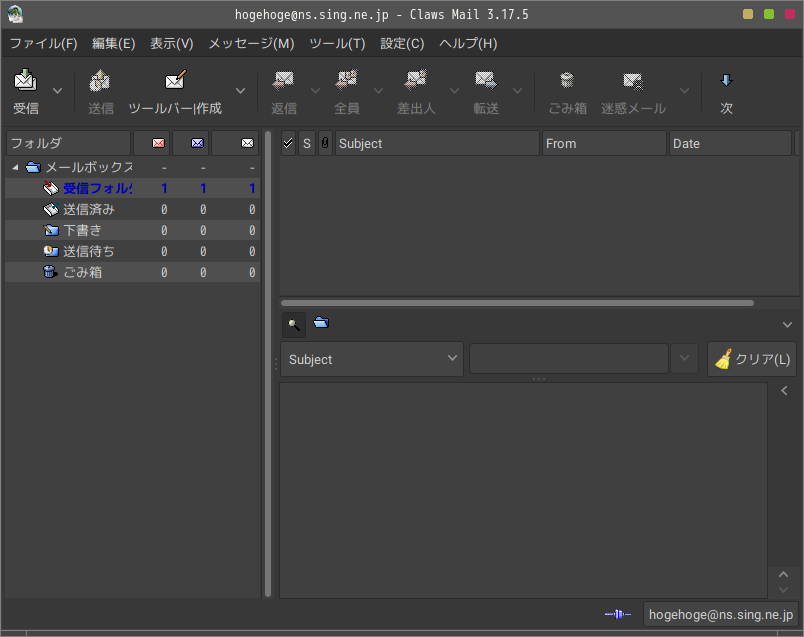Click the blue folder icon near search

click(321, 323)
